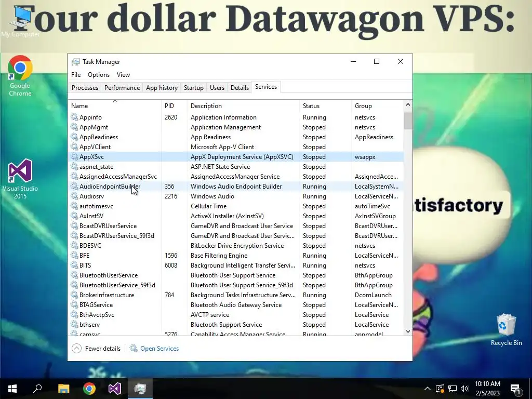Select the BrokerInfrastructure service row
532x399 pixels.
[236, 295]
